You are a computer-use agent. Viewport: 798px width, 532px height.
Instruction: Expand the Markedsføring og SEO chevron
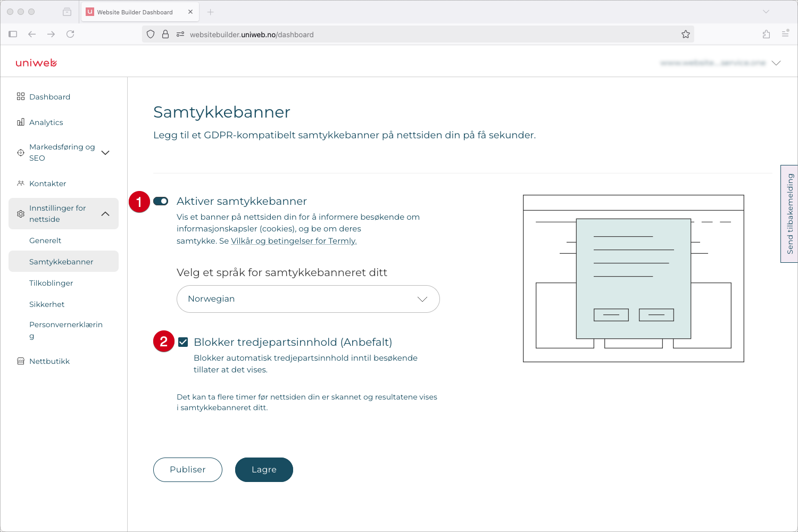(105, 153)
